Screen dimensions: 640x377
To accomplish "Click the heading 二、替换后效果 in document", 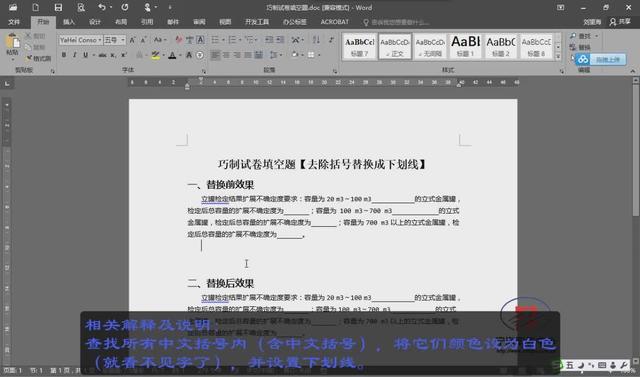I will [x=221, y=283].
